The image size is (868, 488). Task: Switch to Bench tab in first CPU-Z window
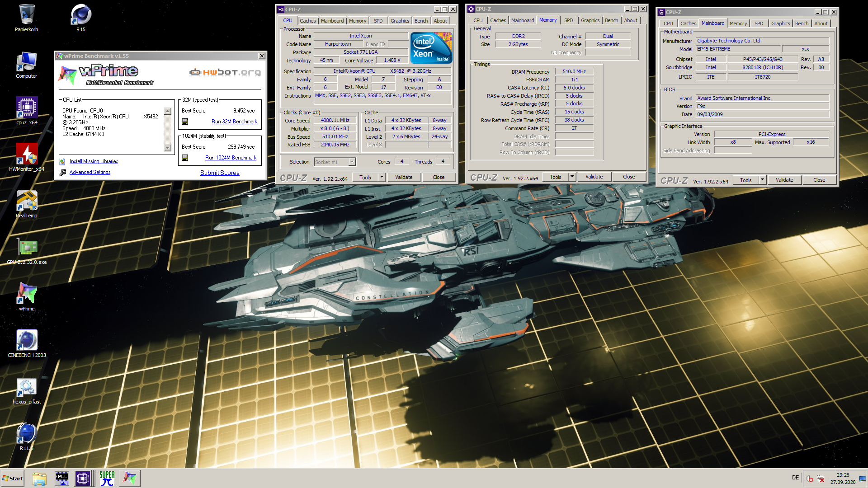click(x=421, y=21)
